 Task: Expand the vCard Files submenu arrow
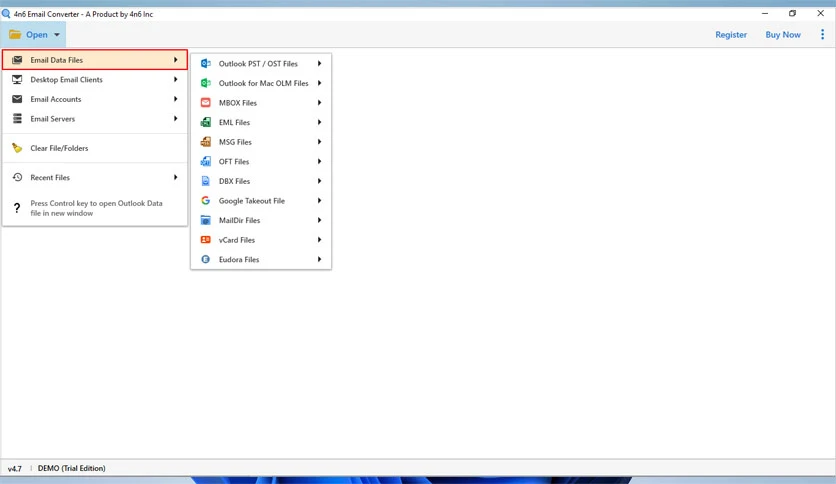coord(319,240)
